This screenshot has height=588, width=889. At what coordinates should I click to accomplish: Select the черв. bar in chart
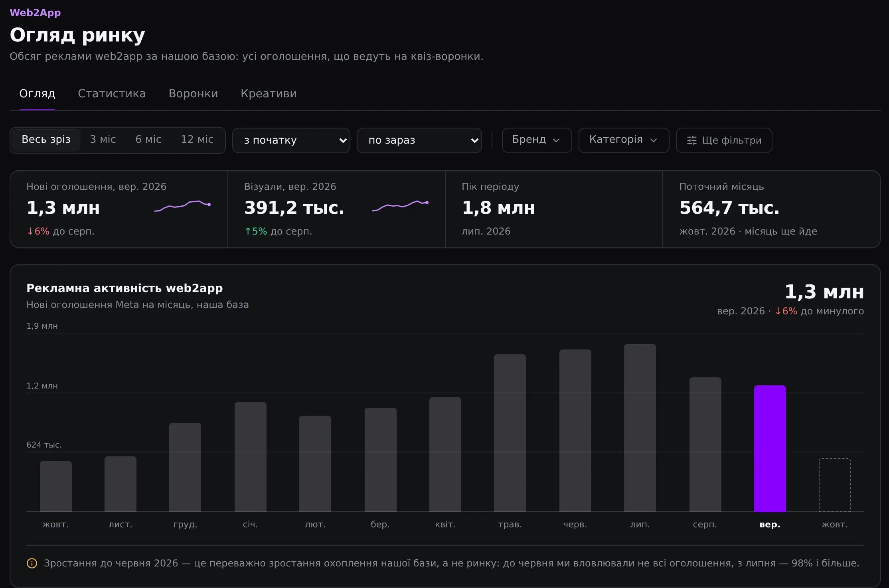click(575, 430)
